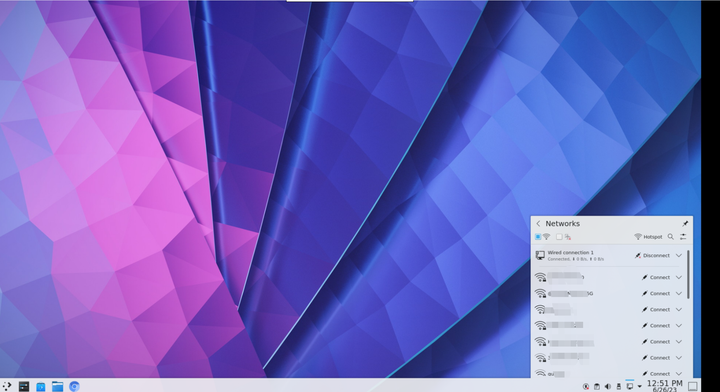The height and width of the screenshot is (392, 720).
Task: Show hidden system tray icons
Action: (639, 387)
